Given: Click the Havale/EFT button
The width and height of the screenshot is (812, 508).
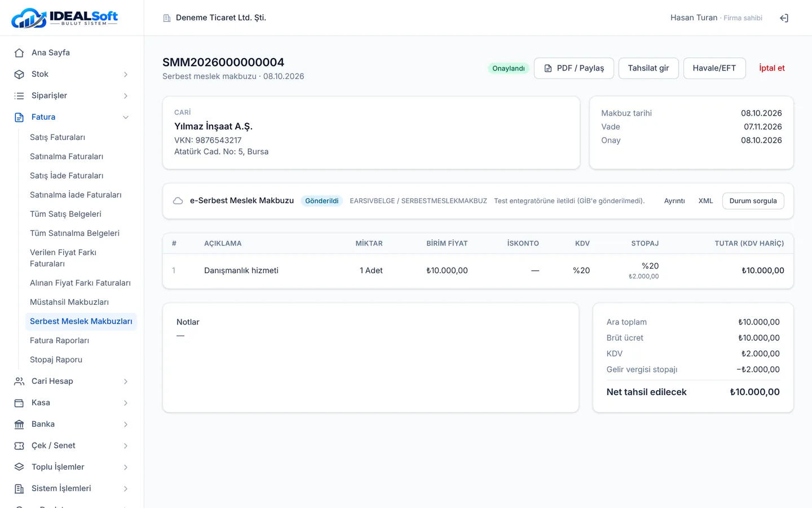Looking at the screenshot, I should [x=714, y=68].
